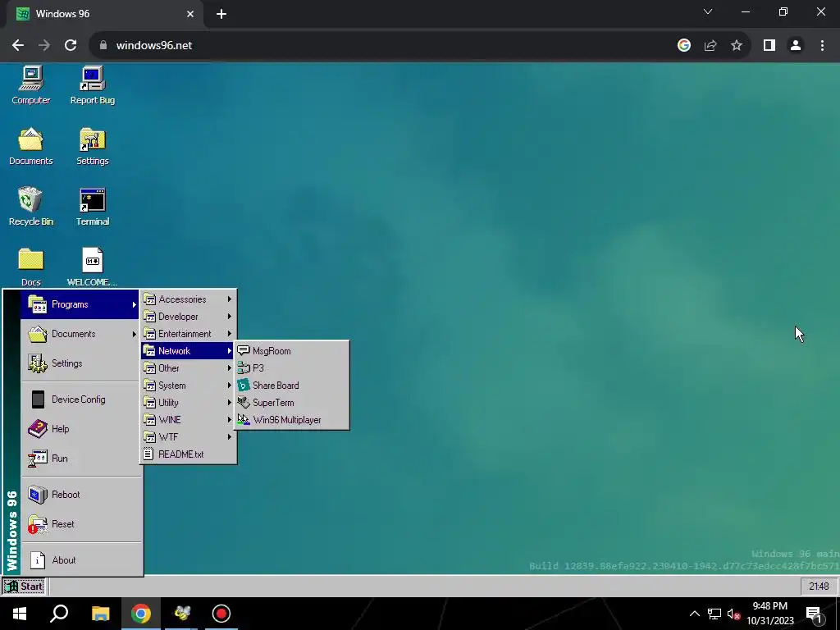840x630 pixels.
Task: Click the Windows 96 Start button
Action: [x=24, y=586]
